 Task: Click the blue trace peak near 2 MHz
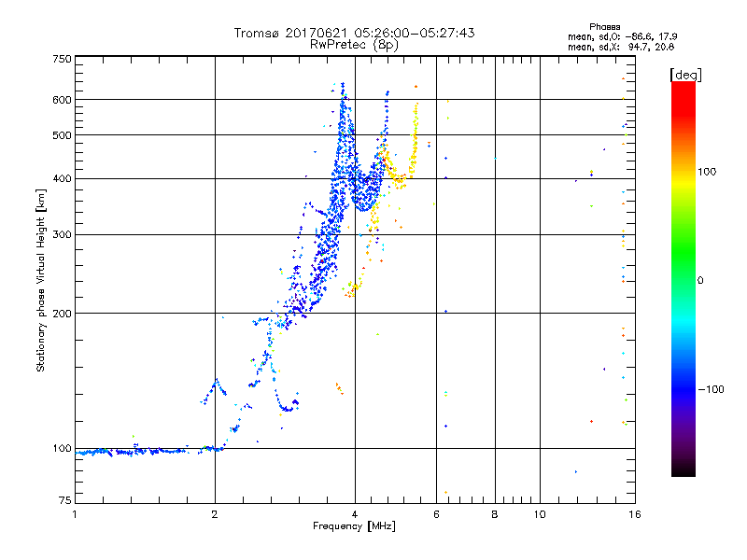point(217,381)
